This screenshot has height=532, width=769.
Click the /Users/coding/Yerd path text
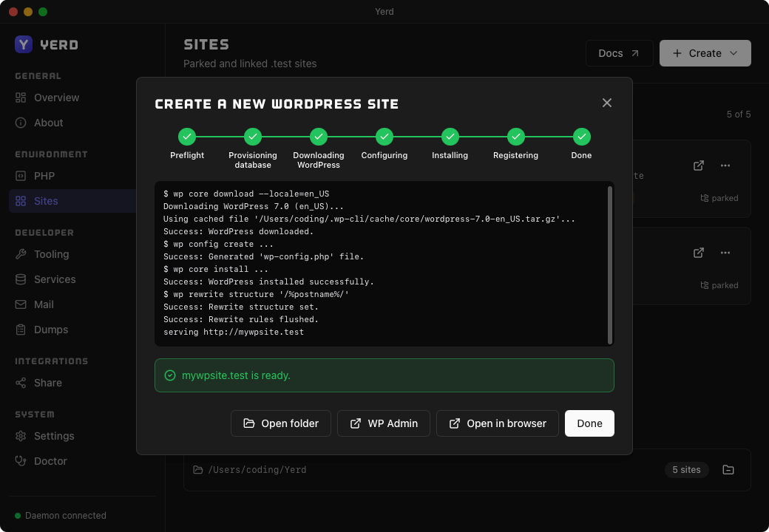click(x=257, y=470)
